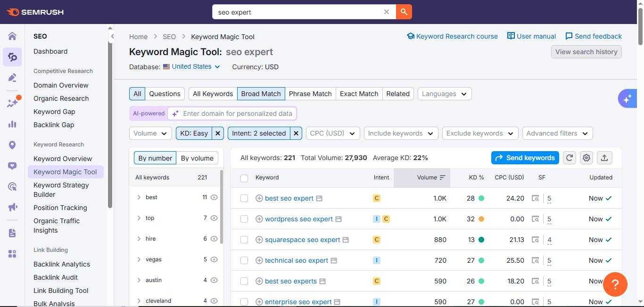644x307 pixels.
Task: Refresh the keyword results table
Action: [569, 158]
